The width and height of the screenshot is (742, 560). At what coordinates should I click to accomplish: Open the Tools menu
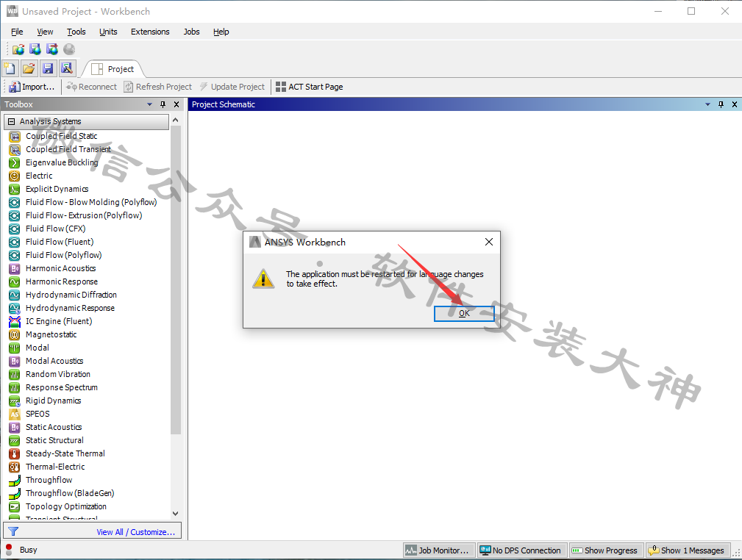(x=76, y=32)
